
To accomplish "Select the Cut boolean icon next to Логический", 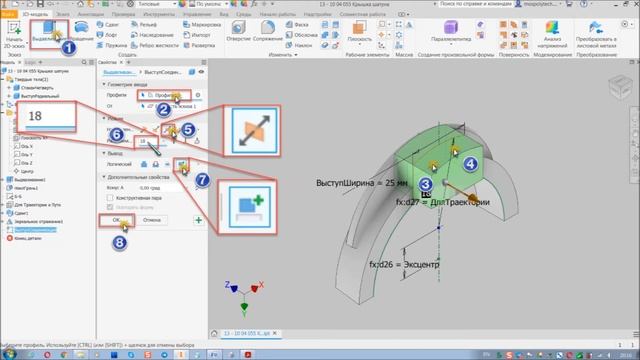I will pyautogui.click(x=156, y=164).
